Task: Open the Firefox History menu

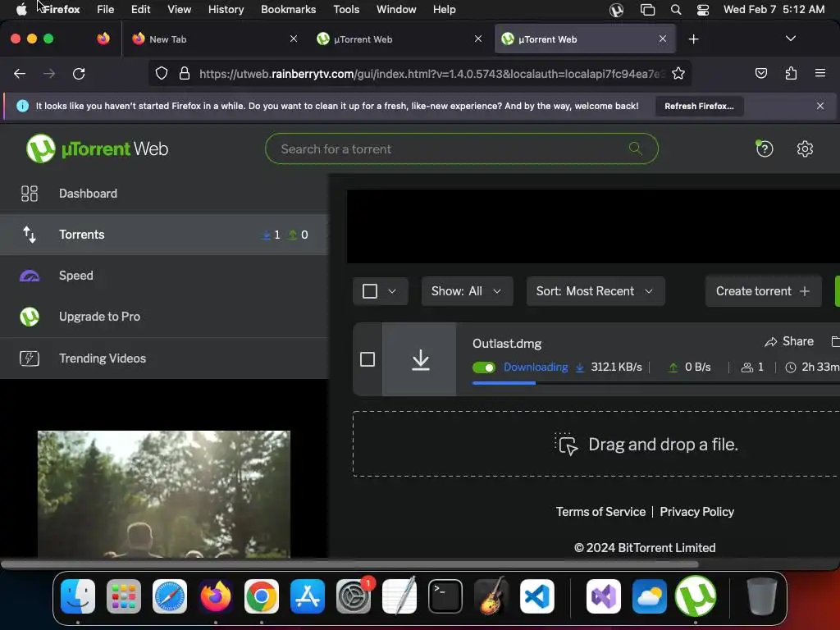Action: click(226, 10)
